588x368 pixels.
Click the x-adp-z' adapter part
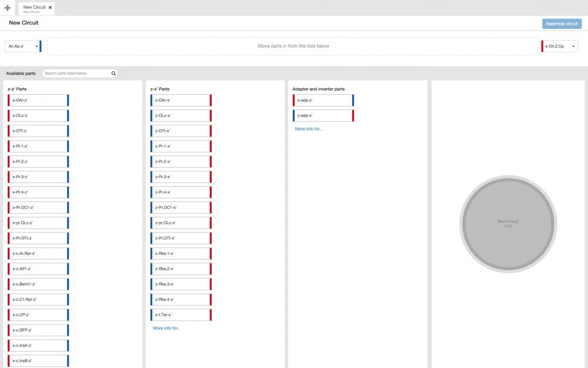(323, 100)
